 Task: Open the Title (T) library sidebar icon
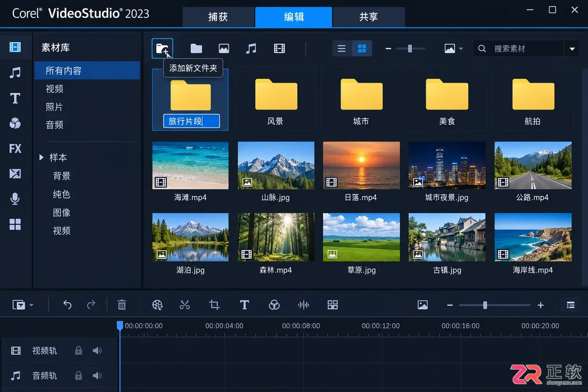15,98
